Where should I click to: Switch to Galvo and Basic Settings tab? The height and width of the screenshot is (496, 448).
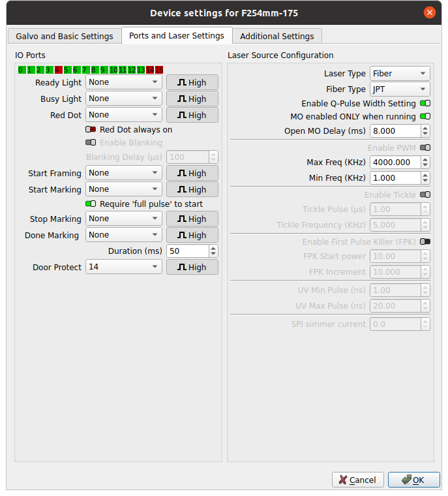pyautogui.click(x=65, y=36)
